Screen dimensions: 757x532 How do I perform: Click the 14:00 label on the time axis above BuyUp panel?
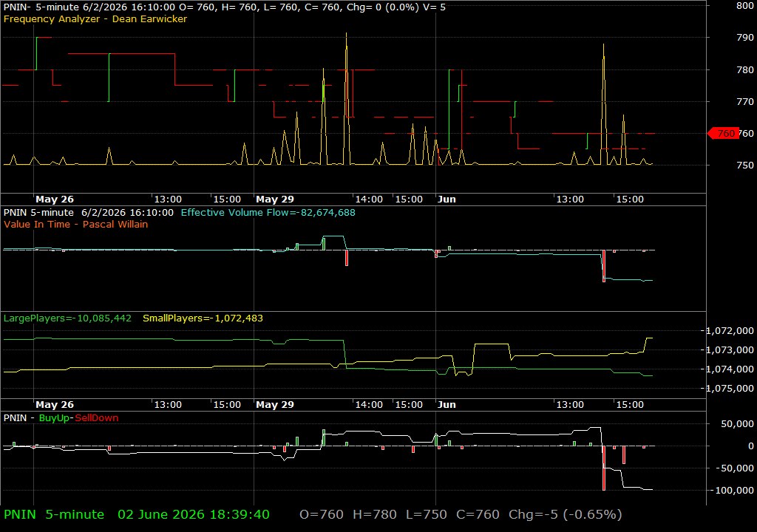click(369, 405)
